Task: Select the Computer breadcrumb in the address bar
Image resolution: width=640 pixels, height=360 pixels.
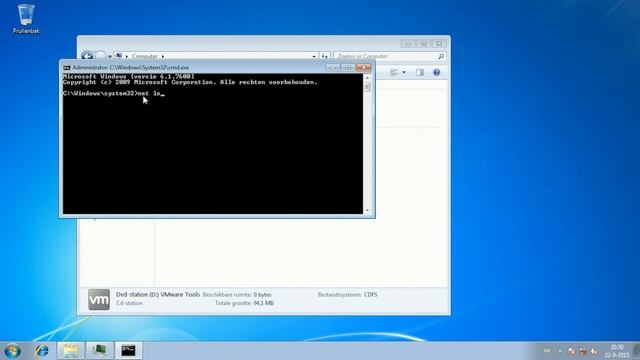Action: tap(144, 56)
